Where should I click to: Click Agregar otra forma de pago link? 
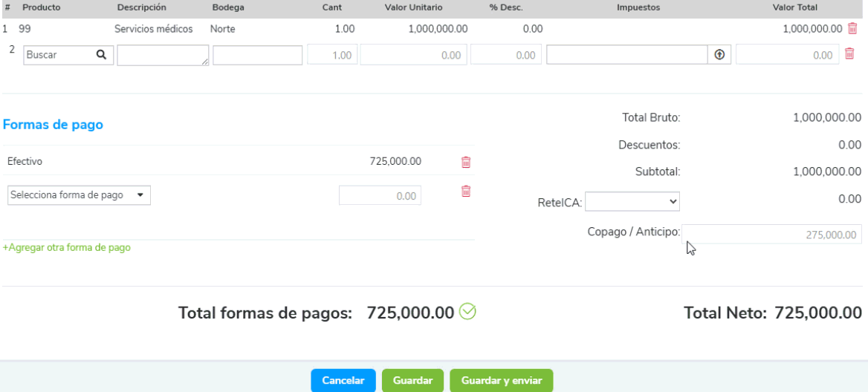point(67,248)
